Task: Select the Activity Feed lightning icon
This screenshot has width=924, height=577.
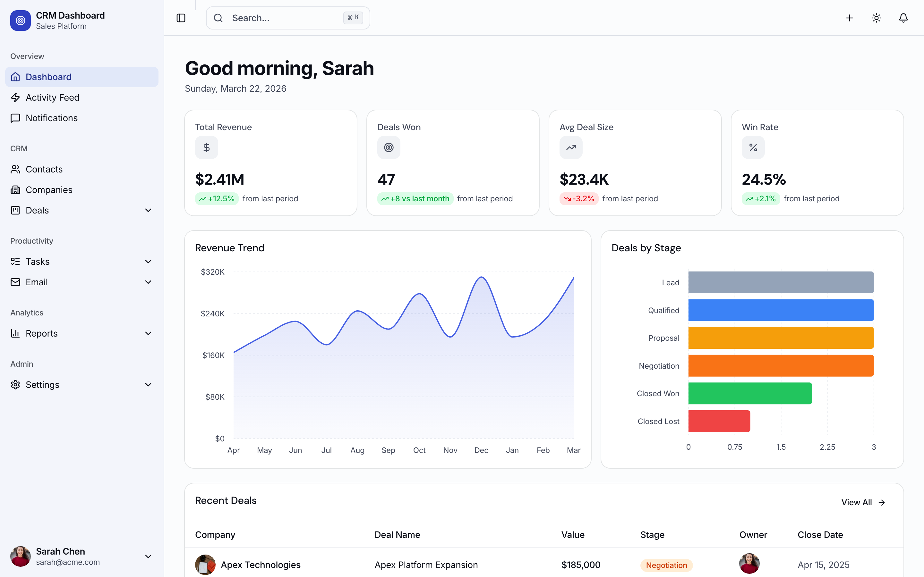Action: [x=15, y=97]
